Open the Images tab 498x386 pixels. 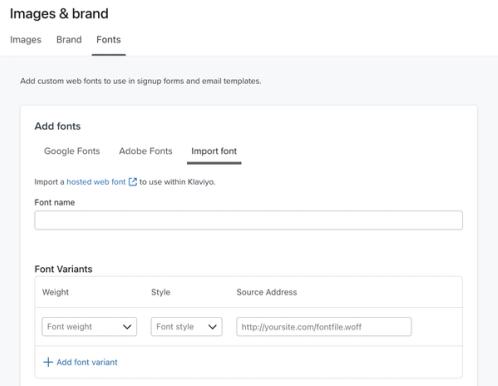tap(26, 40)
